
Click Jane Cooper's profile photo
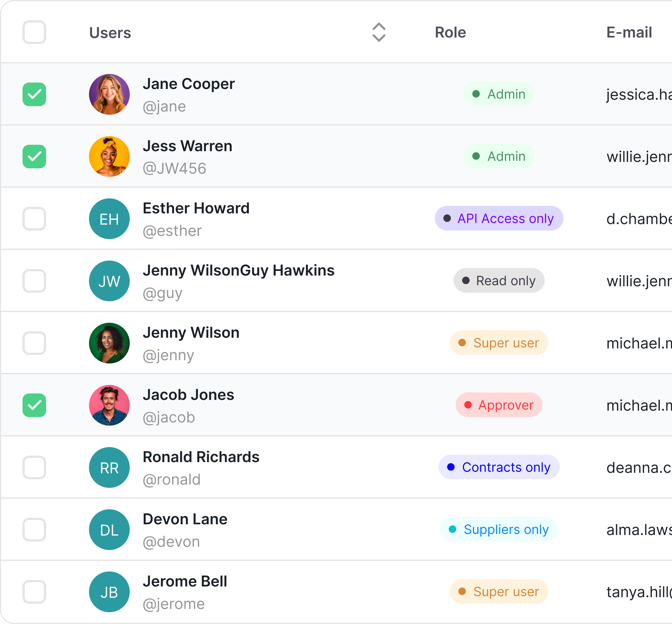tap(109, 94)
